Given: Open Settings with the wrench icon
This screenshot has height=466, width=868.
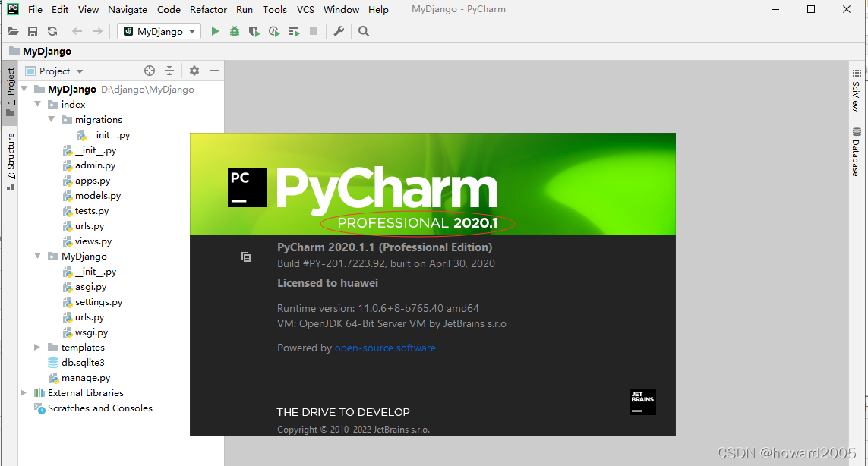Looking at the screenshot, I should point(339,32).
